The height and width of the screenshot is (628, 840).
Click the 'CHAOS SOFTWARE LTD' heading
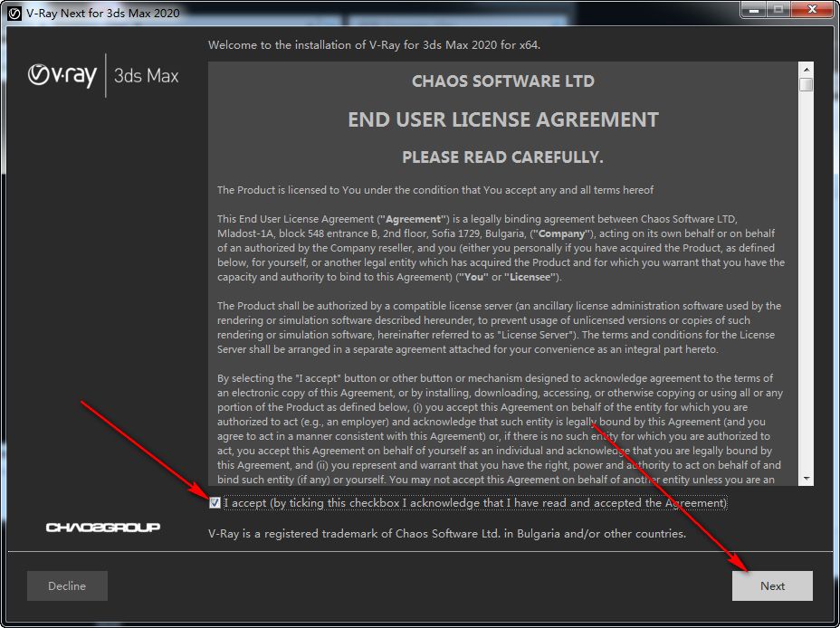pos(503,81)
